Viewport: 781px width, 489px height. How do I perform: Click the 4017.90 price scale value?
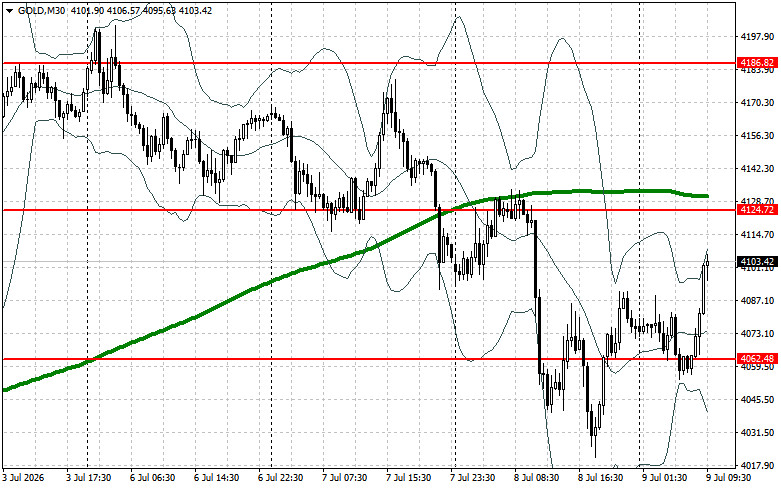(x=757, y=466)
